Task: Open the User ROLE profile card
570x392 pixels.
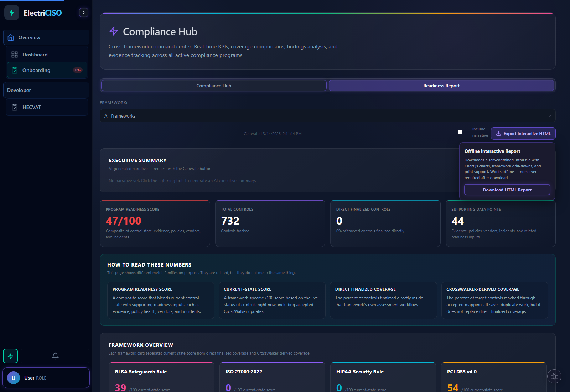Action: (46, 377)
